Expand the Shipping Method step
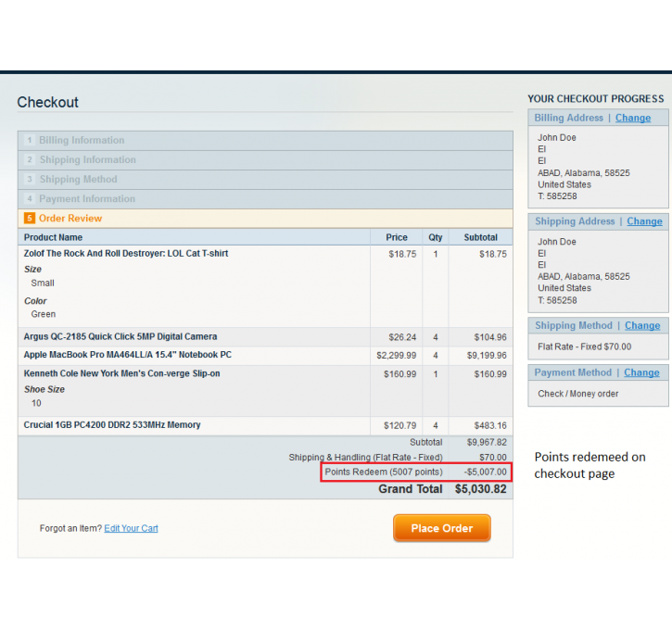This screenshot has height=630, width=672. tap(265, 180)
